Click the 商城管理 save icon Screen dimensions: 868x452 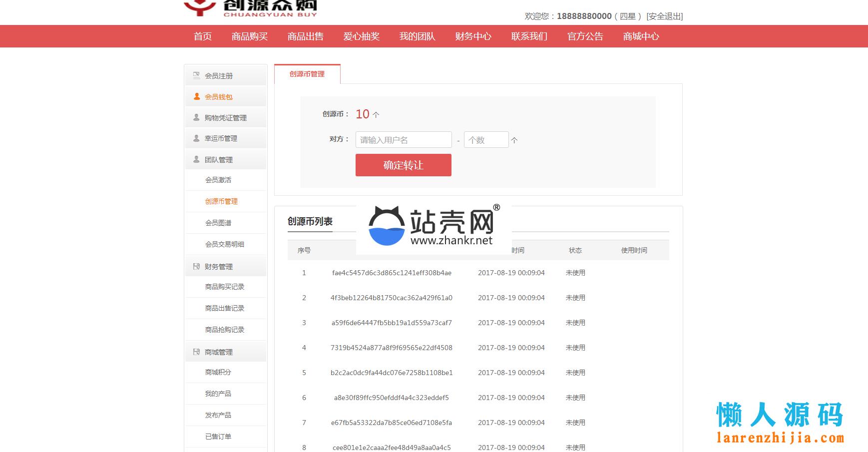point(196,352)
